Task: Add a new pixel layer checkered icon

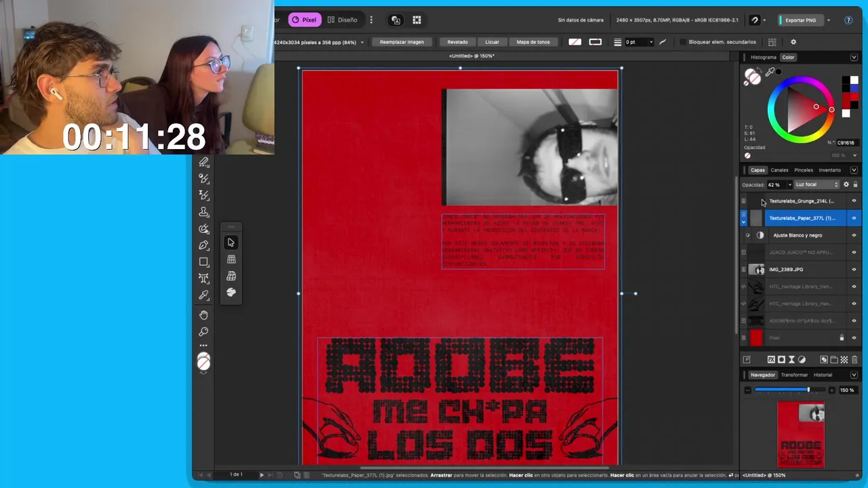Action: tap(844, 360)
